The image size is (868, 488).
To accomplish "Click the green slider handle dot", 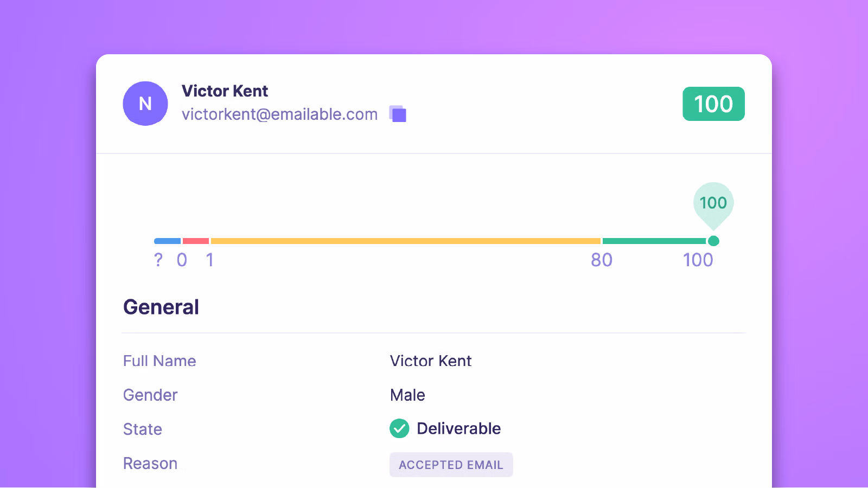I will point(713,241).
